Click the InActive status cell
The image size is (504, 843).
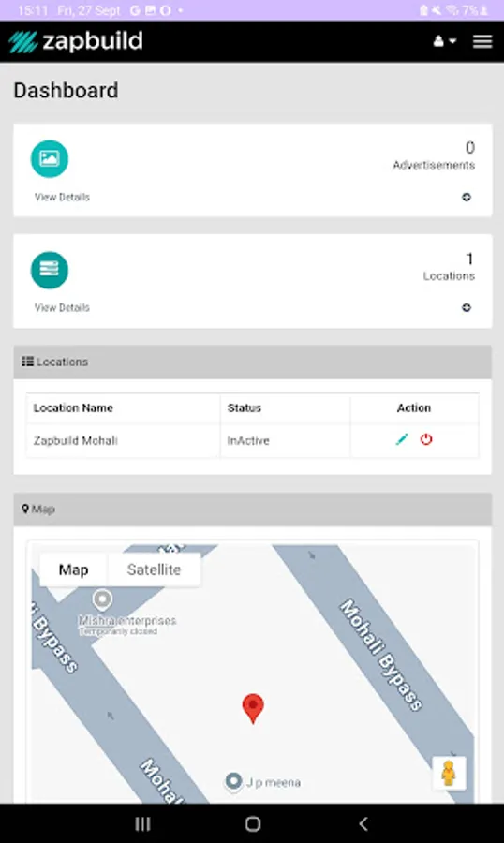[248, 441]
